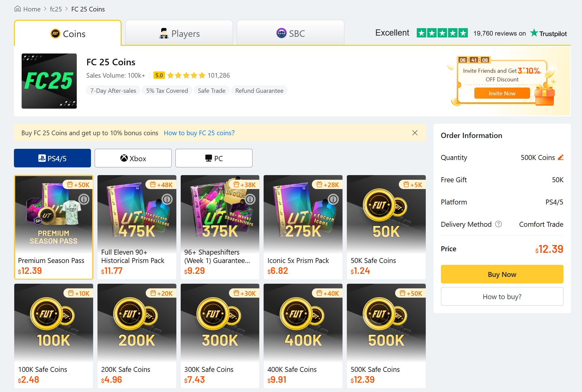Click info icon on 475K pack card
This screenshot has width=582, height=392.
167,199
